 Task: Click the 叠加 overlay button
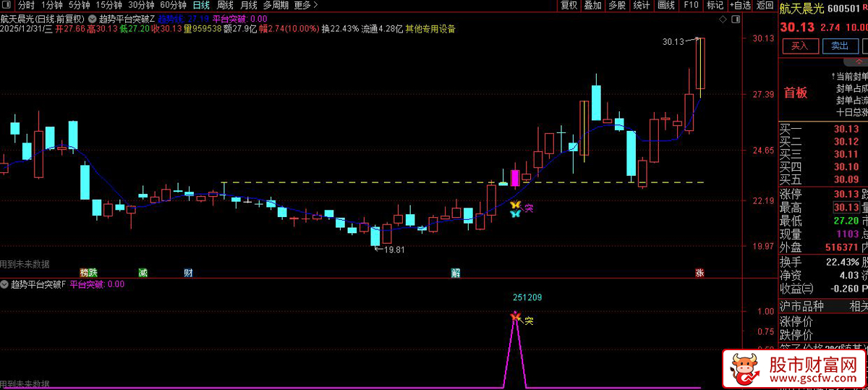592,5
